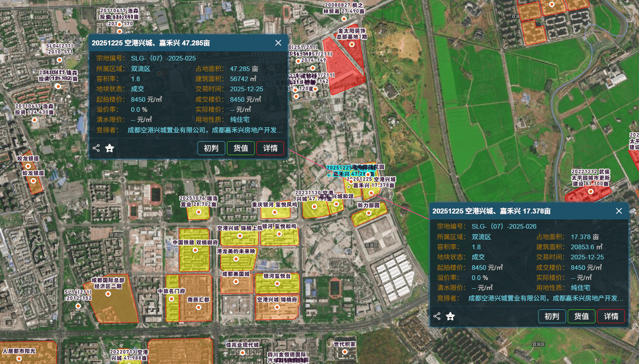Click map marker for 佳兆业现代城

coord(243,353)
